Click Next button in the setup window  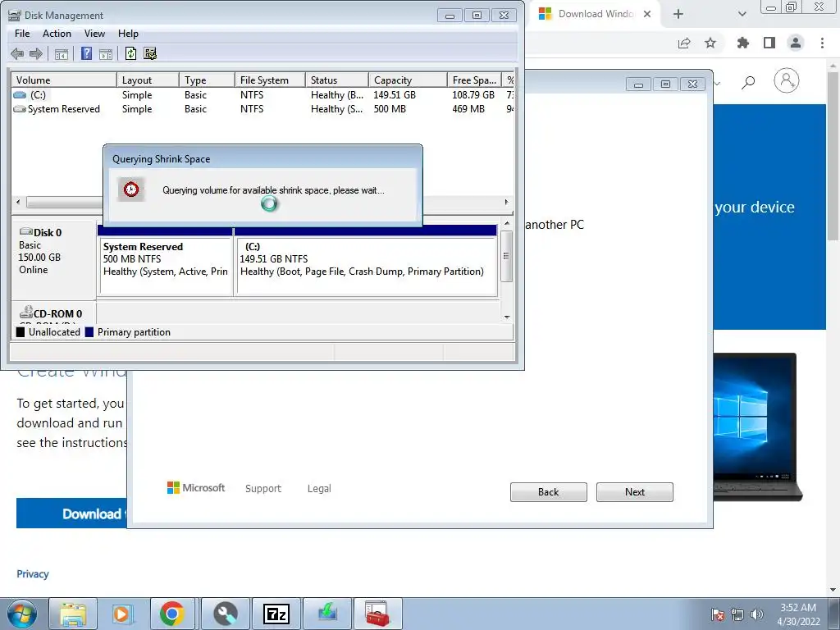(x=634, y=492)
